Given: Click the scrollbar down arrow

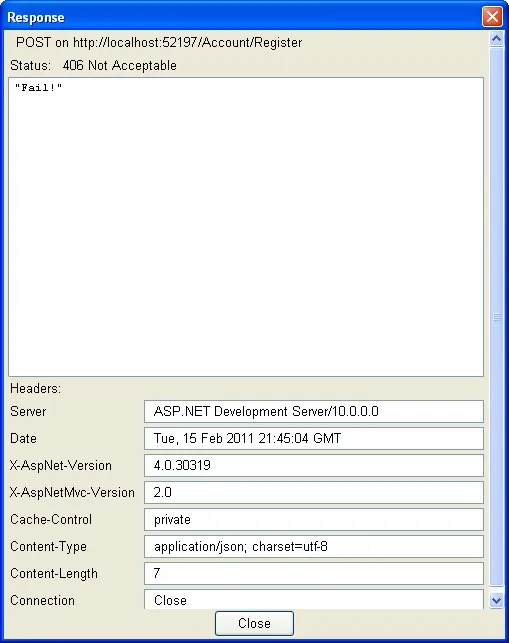Looking at the screenshot, I should (496, 601).
